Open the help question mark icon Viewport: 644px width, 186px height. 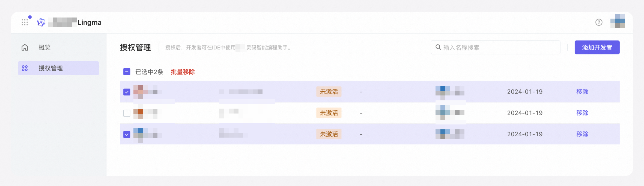point(599,22)
